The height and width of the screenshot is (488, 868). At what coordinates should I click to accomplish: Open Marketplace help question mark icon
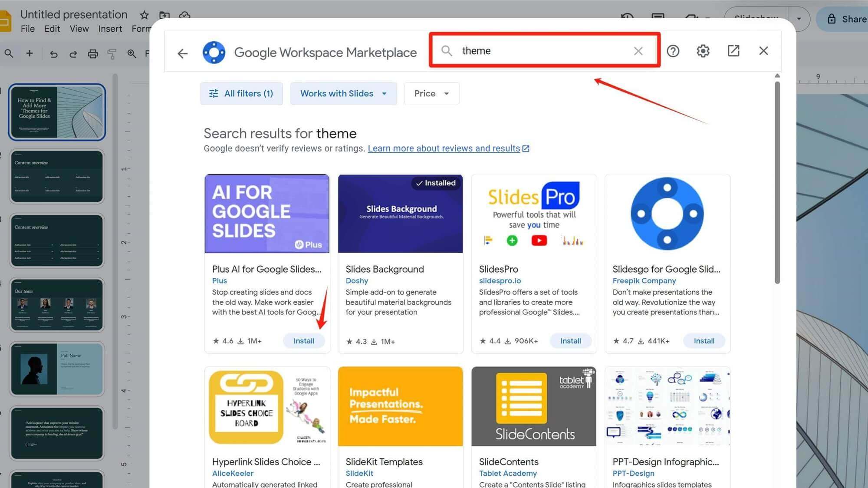point(673,51)
